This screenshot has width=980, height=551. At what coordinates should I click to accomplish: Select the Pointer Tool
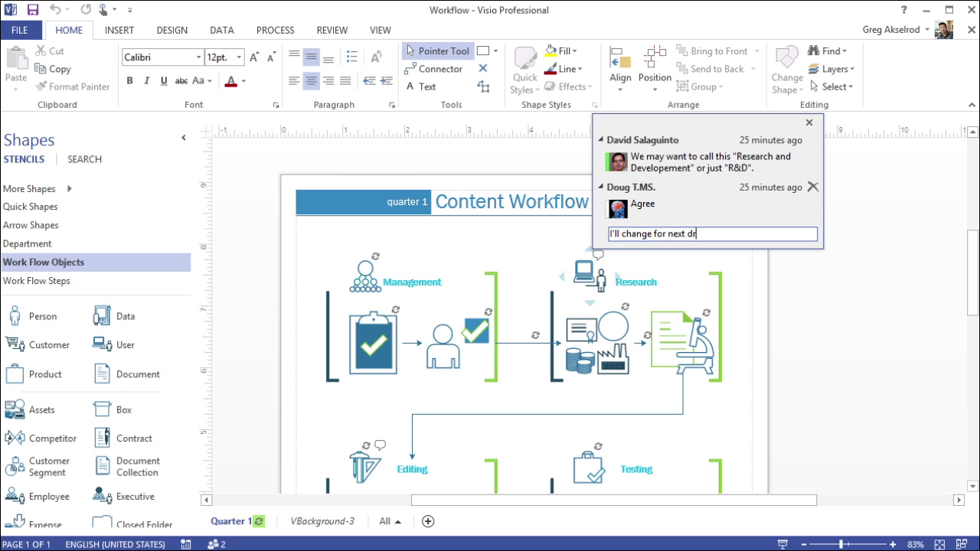point(437,51)
